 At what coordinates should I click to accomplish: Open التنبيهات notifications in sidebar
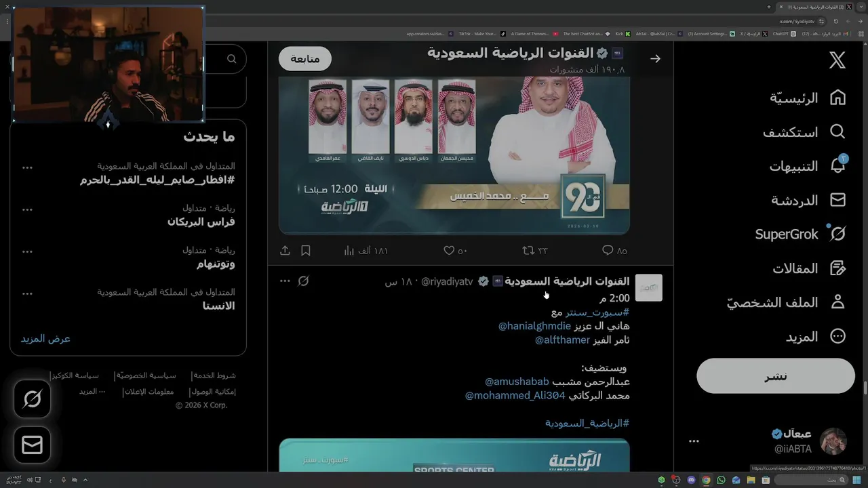(x=808, y=166)
